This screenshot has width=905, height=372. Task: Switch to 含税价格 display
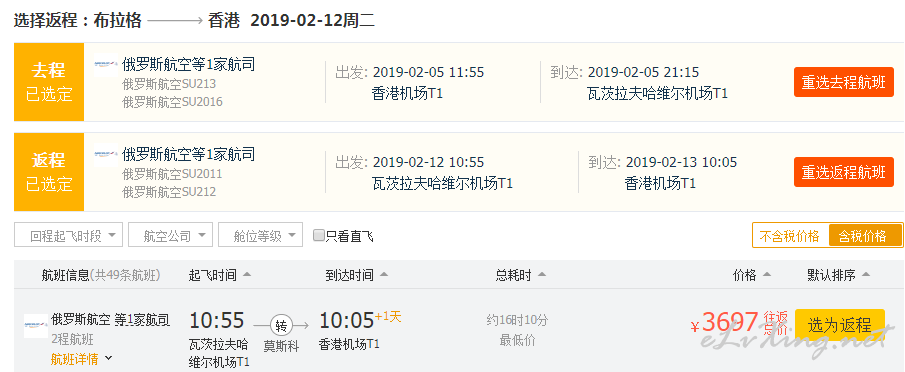tap(865, 236)
